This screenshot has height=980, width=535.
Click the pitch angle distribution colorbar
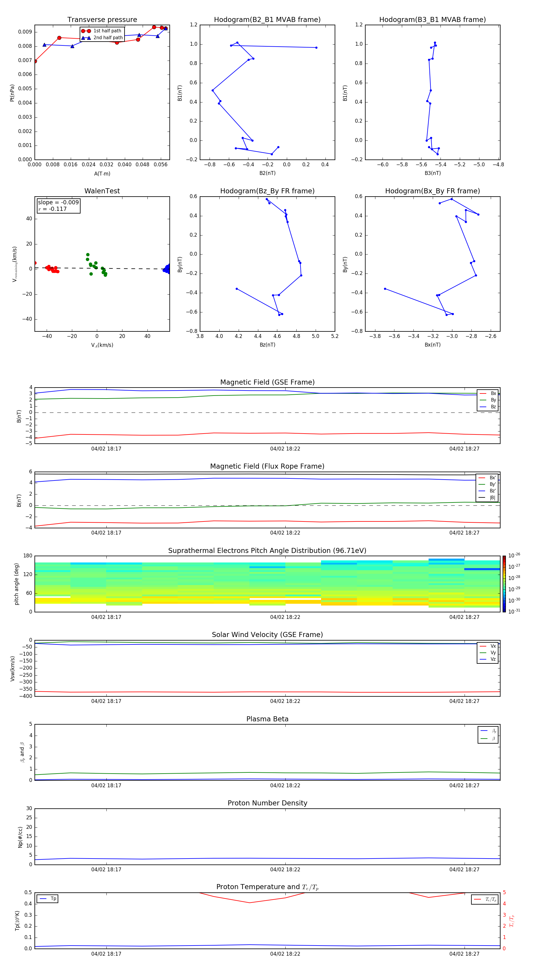pos(504,584)
